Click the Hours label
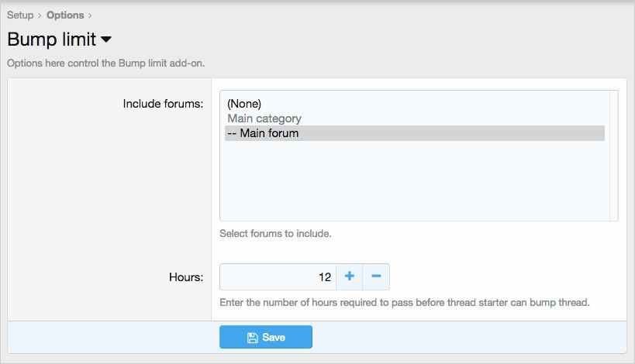Viewport: 635px width, 364px height. (x=186, y=276)
